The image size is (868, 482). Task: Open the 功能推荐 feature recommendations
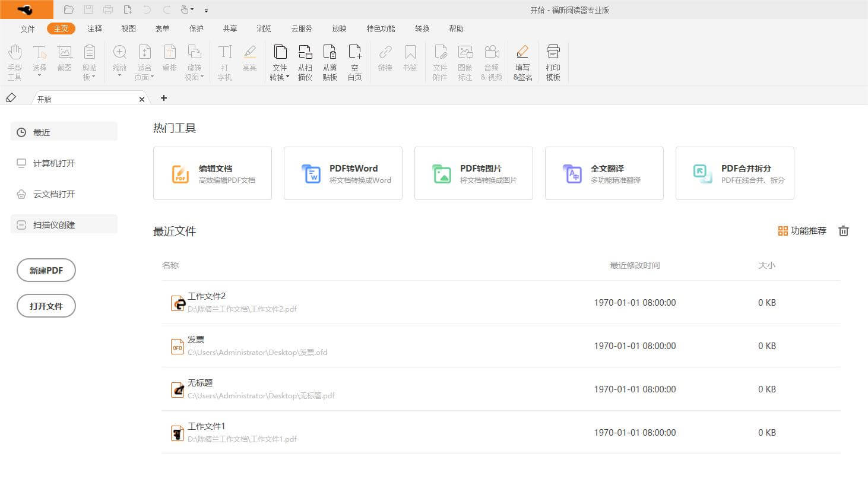(802, 231)
